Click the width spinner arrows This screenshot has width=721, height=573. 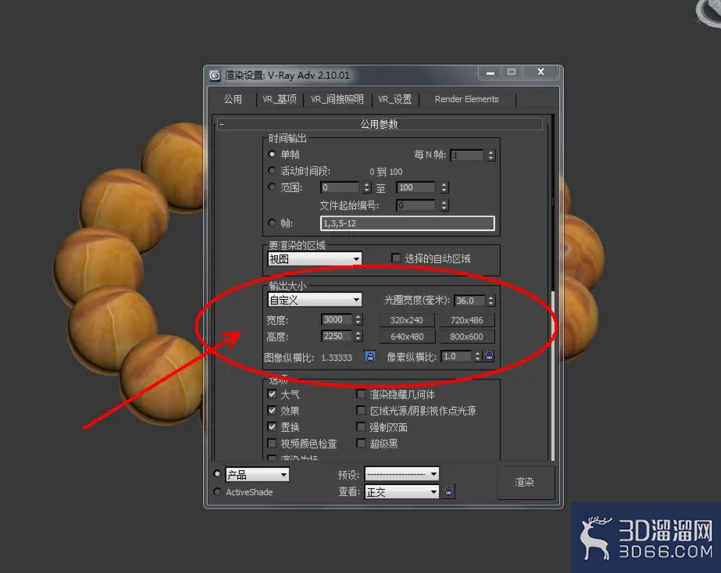click(x=358, y=320)
